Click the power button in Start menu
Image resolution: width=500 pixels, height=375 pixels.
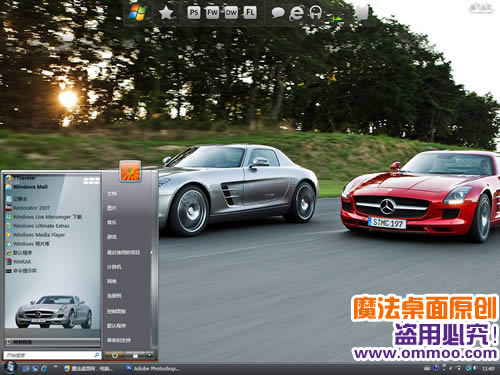pyautogui.click(x=115, y=356)
